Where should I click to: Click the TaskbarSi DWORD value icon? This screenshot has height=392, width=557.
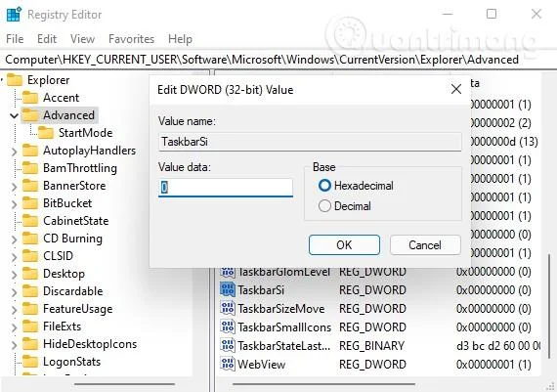tap(228, 289)
